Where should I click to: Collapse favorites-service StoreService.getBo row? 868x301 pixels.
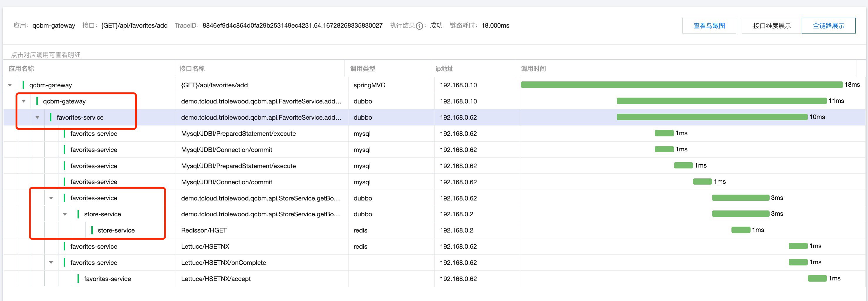[x=51, y=198]
